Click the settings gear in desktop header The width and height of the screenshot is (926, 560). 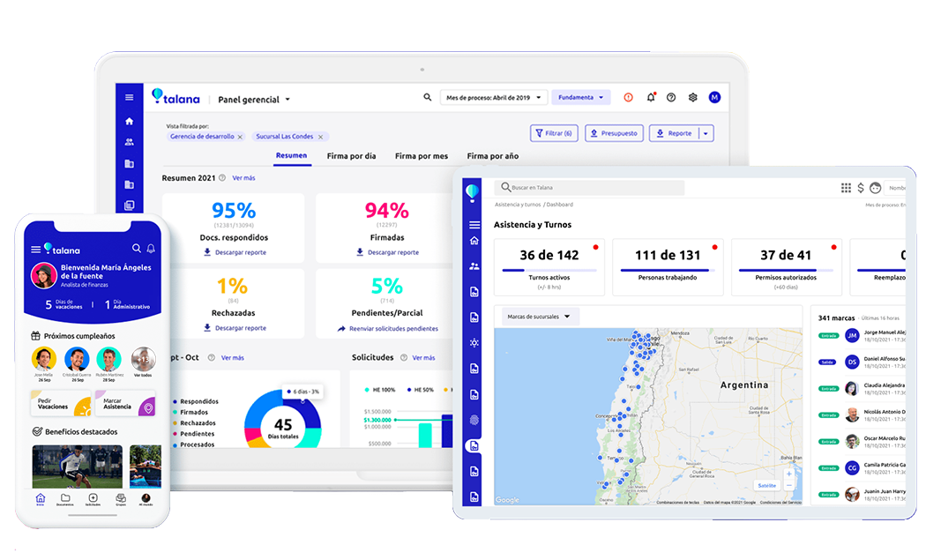[x=693, y=98]
